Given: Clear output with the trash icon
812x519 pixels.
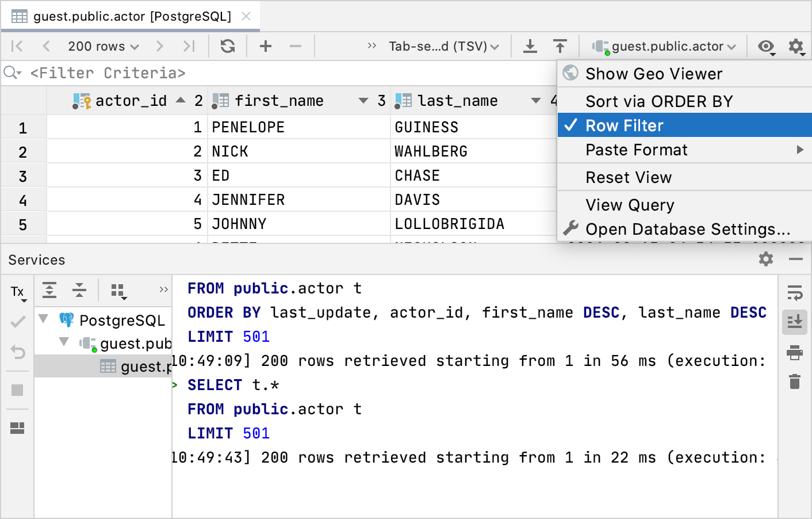Looking at the screenshot, I should pos(795,381).
